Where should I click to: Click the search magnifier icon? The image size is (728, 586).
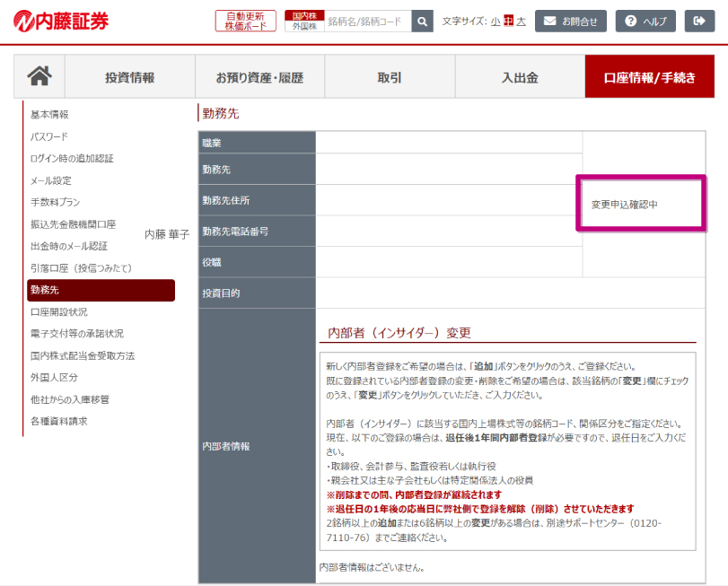point(422,22)
